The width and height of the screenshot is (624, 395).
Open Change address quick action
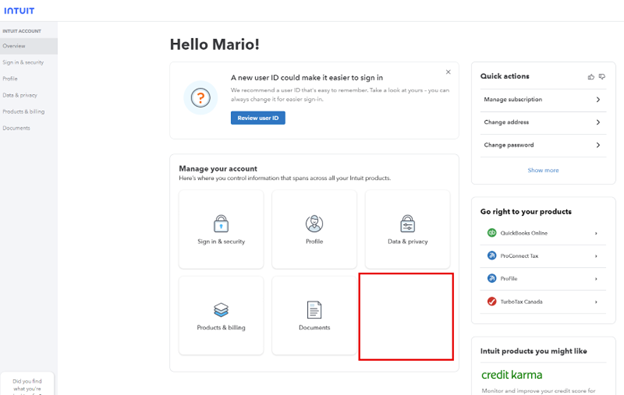(543, 122)
